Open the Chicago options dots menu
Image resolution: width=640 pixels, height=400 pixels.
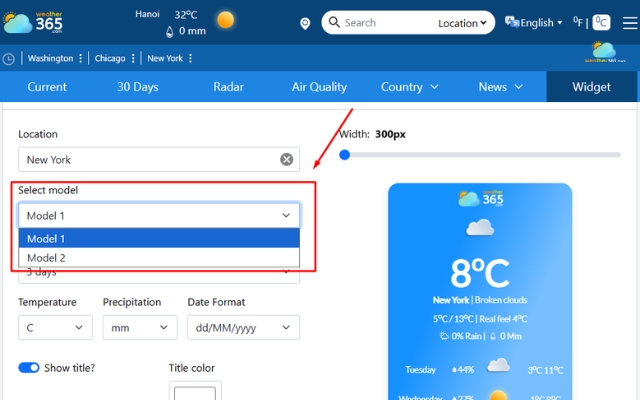coord(133,58)
